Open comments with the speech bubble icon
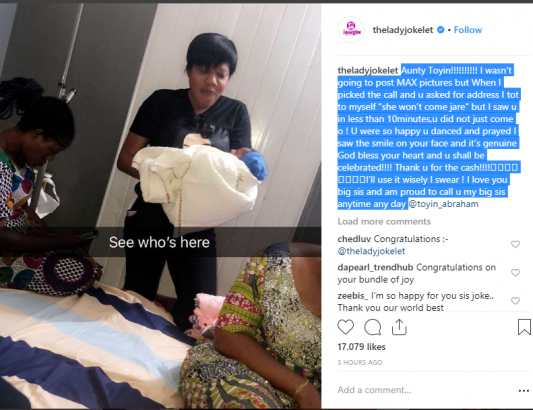 click(x=373, y=327)
